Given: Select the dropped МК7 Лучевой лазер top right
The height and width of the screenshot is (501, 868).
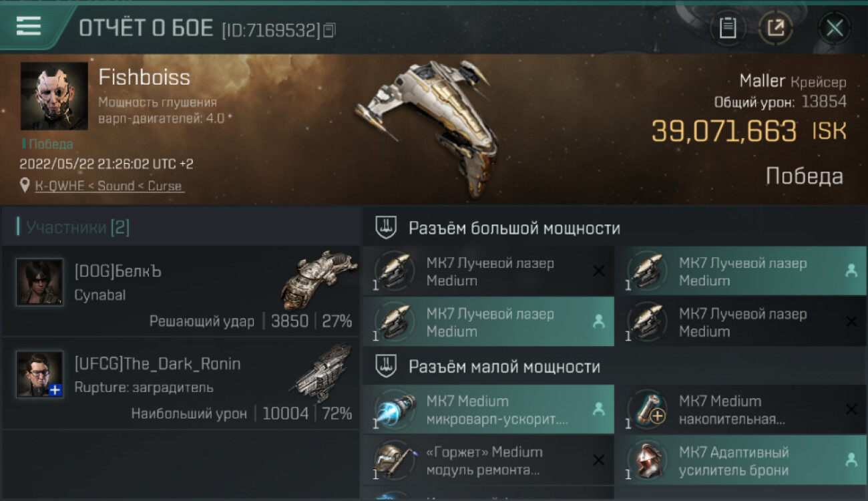Looking at the screenshot, I should pos(740,271).
